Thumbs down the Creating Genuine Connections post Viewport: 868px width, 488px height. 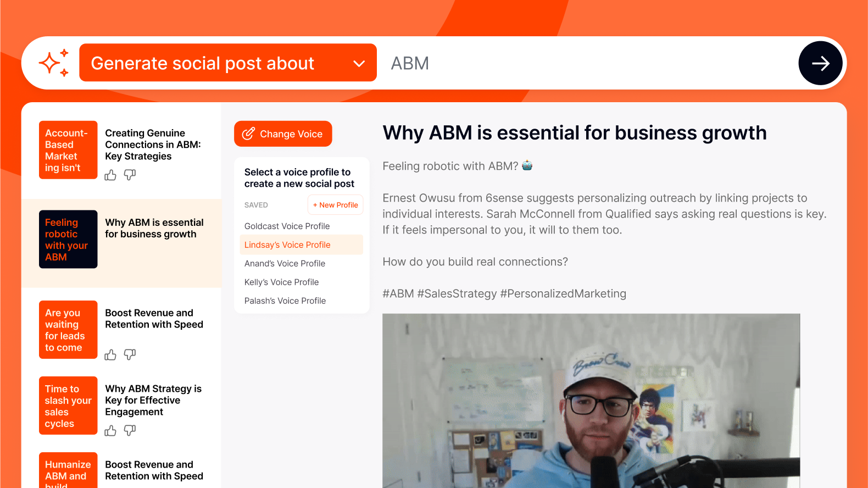(130, 175)
